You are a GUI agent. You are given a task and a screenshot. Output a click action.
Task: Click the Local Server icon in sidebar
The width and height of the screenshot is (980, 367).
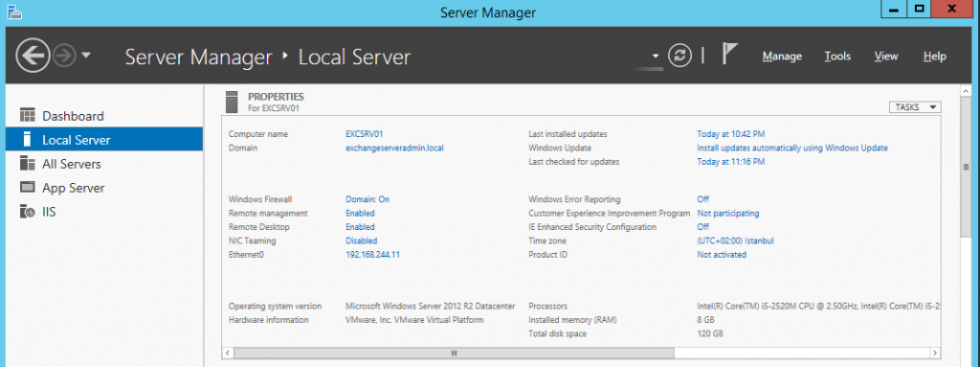(27, 139)
